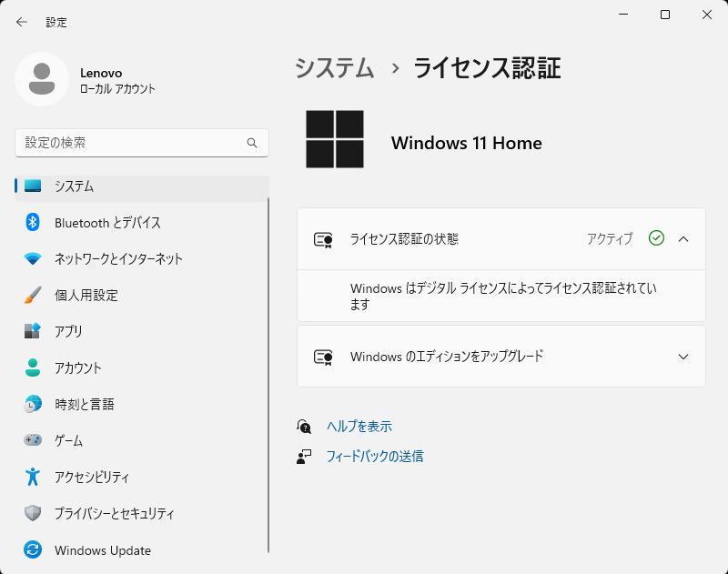
Task: Open the ヘルプを表示 link
Action: tap(359, 426)
